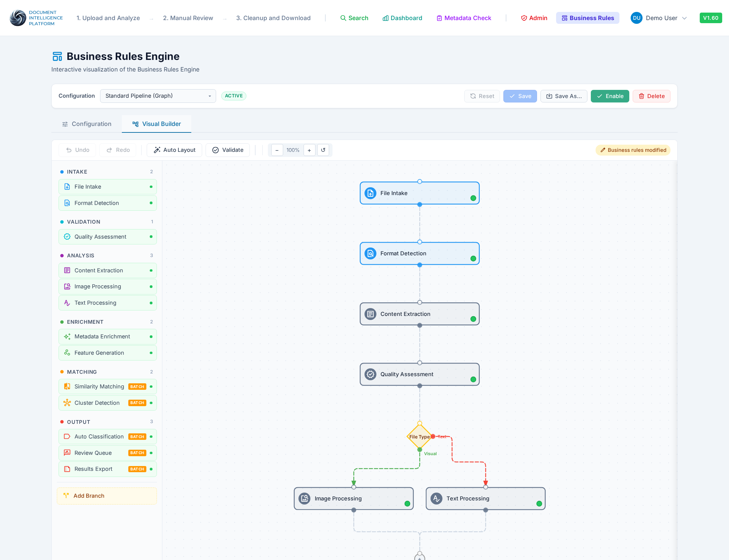Click the Quality Assessment node icon on canvas
Screen dimensions: 729x560
point(370,374)
